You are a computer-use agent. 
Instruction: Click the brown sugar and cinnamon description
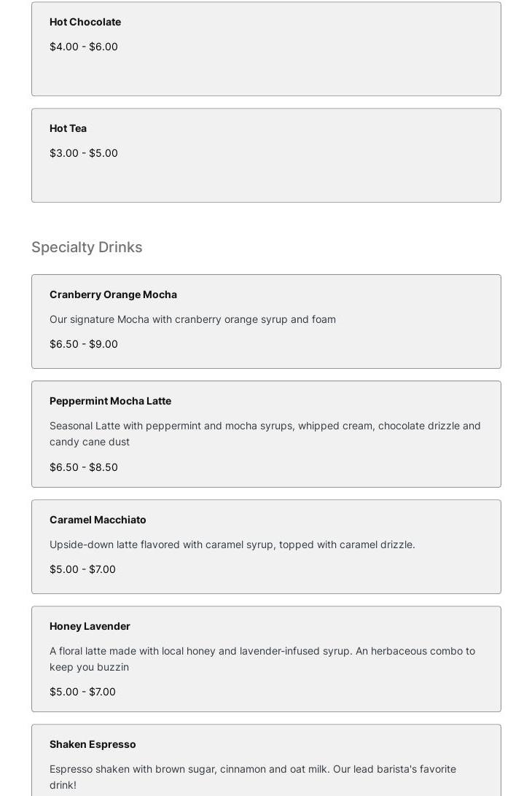point(252,776)
